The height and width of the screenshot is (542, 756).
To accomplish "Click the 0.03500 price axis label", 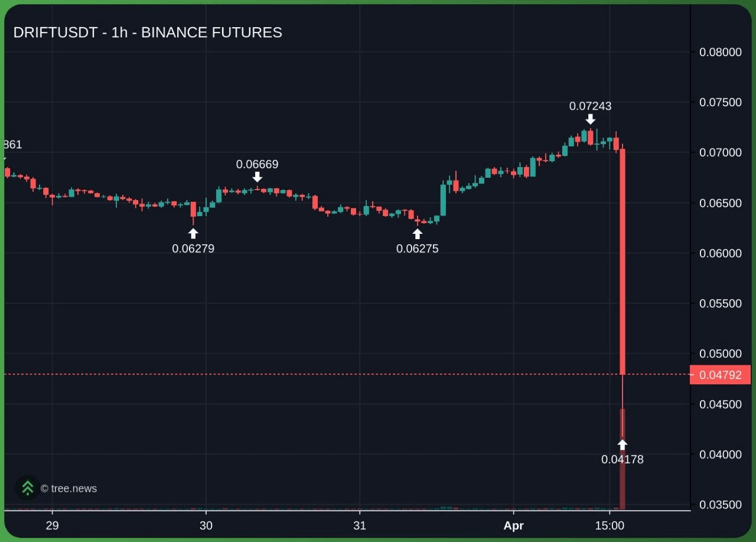I will coord(720,505).
